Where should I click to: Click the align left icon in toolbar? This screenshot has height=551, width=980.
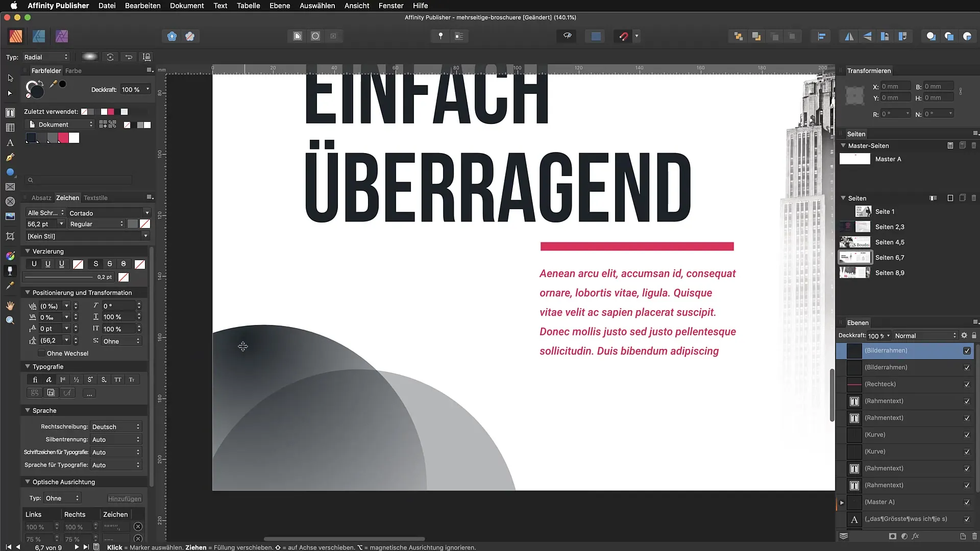(x=821, y=36)
